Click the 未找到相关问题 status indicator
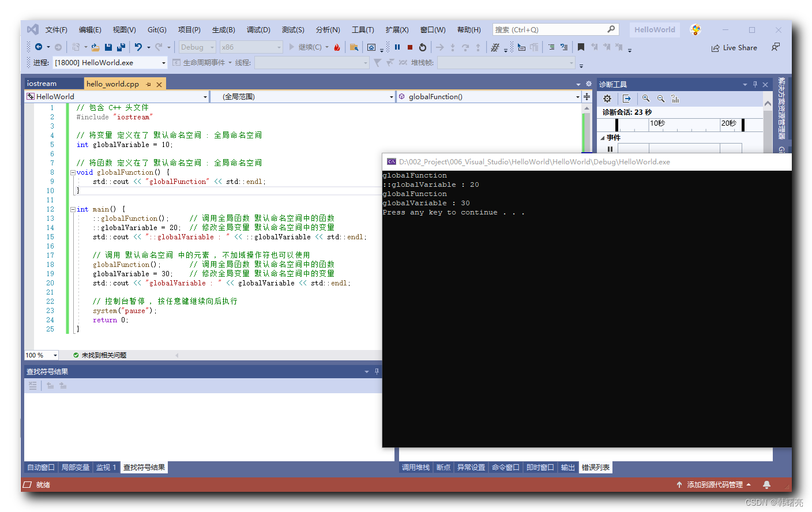 tap(100, 355)
